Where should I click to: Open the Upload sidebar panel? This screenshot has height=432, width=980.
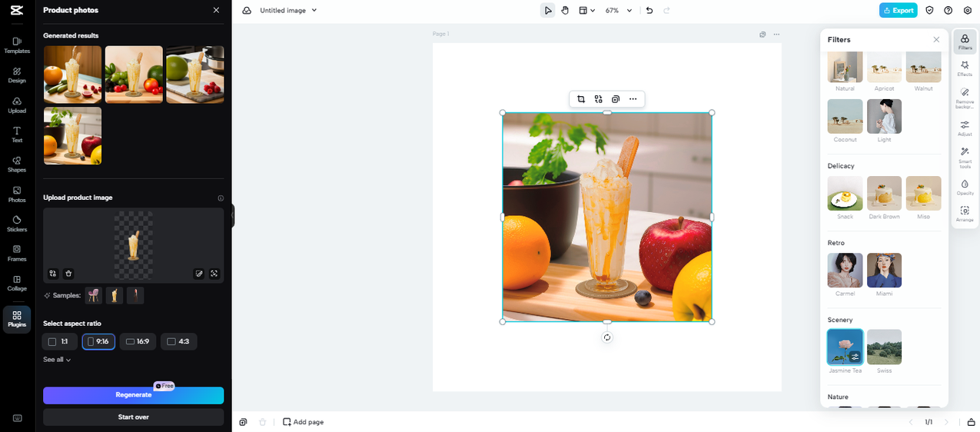pyautogui.click(x=17, y=105)
